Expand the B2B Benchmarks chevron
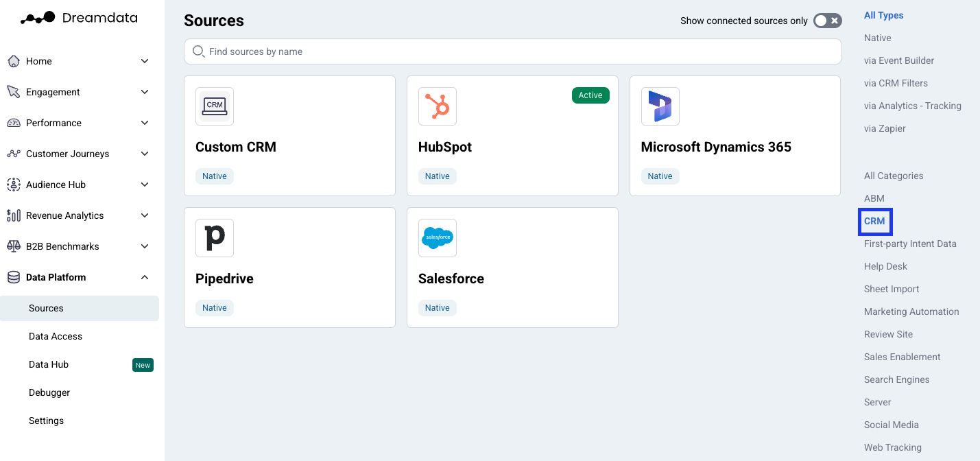Image resolution: width=980 pixels, height=461 pixels. (x=145, y=246)
